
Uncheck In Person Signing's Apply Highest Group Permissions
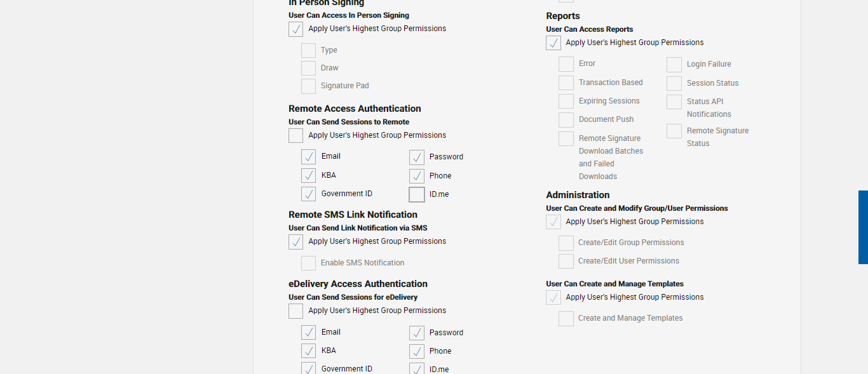[x=295, y=29]
